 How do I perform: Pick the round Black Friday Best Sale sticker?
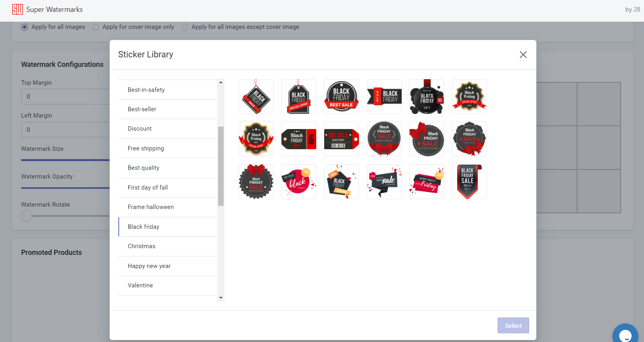pyautogui.click(x=342, y=97)
